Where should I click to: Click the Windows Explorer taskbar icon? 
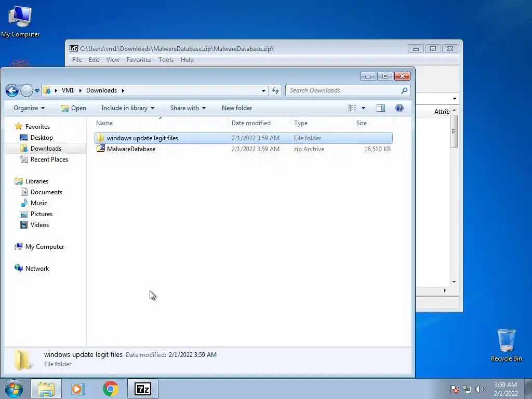tap(46, 389)
